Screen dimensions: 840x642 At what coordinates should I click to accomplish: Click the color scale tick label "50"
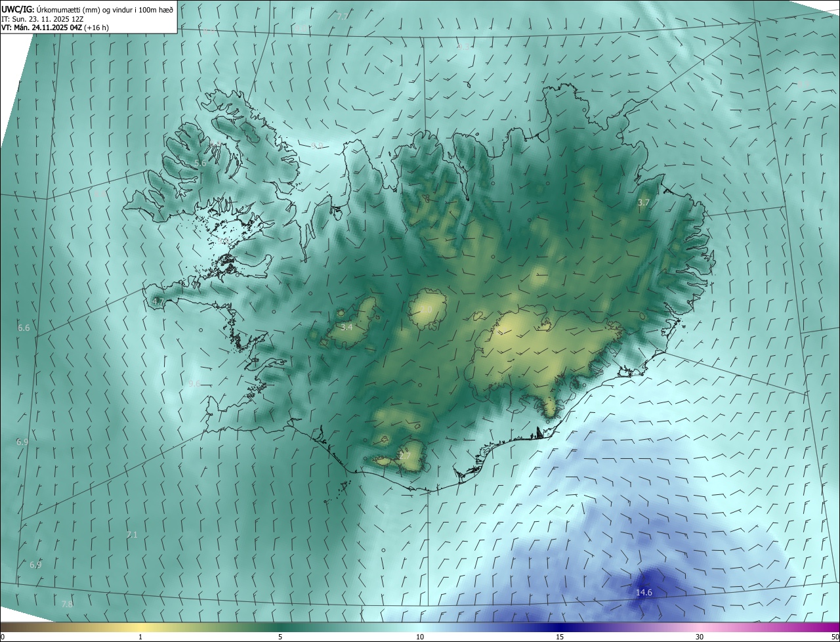pos(835,637)
